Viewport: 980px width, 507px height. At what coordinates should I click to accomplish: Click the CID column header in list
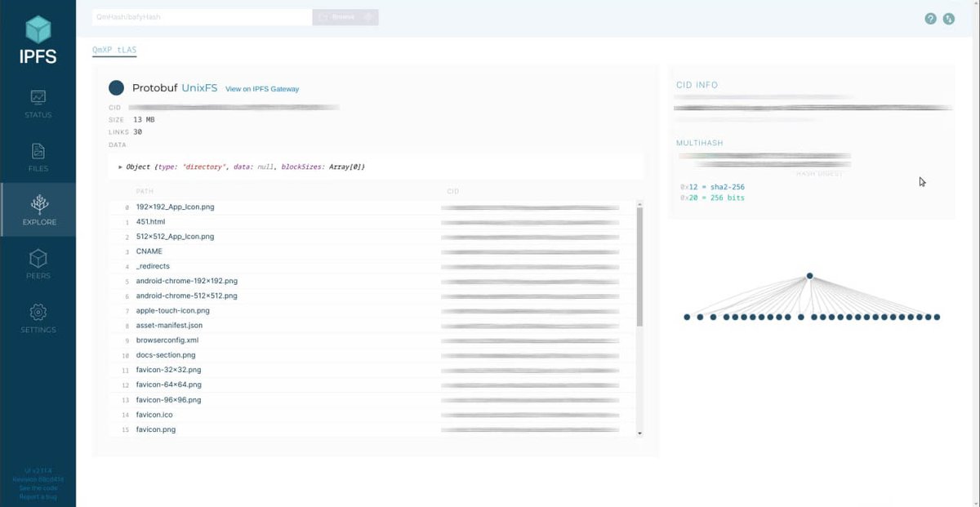point(453,191)
